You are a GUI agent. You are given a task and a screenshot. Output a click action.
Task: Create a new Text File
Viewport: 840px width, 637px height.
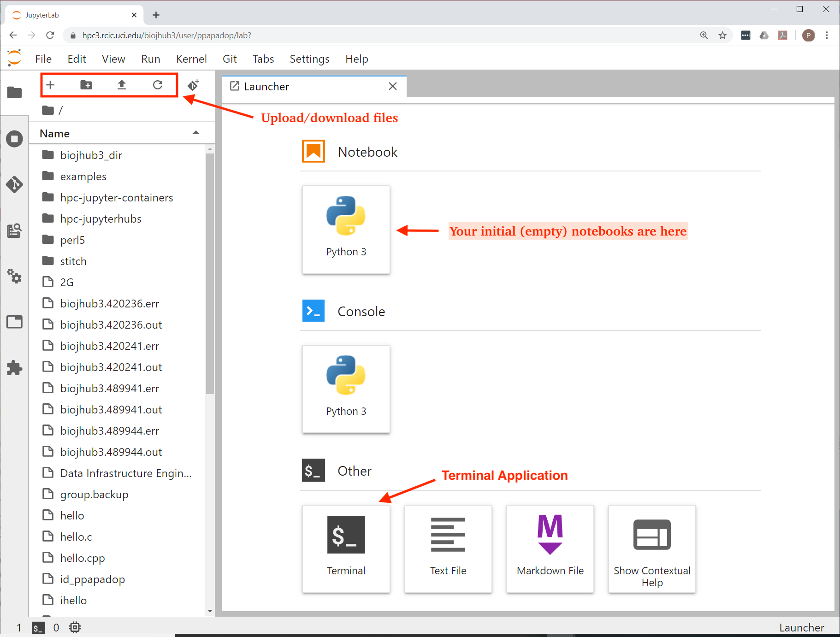tap(448, 549)
